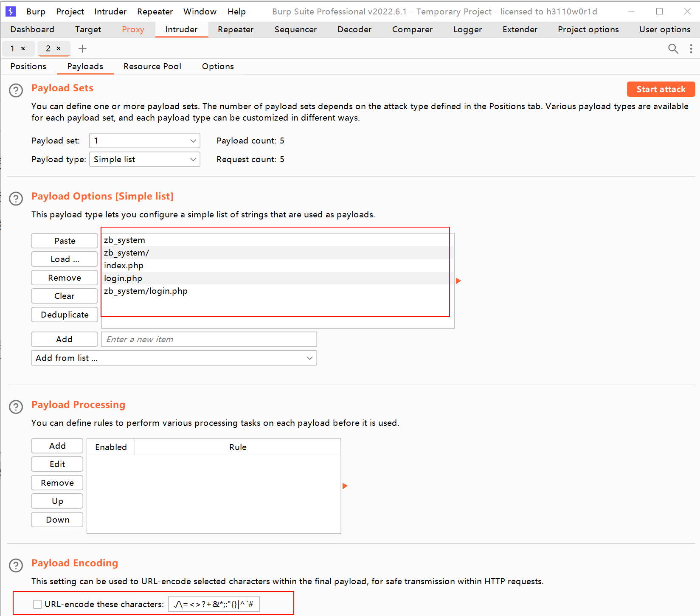Open help for Payload Options

(x=16, y=199)
